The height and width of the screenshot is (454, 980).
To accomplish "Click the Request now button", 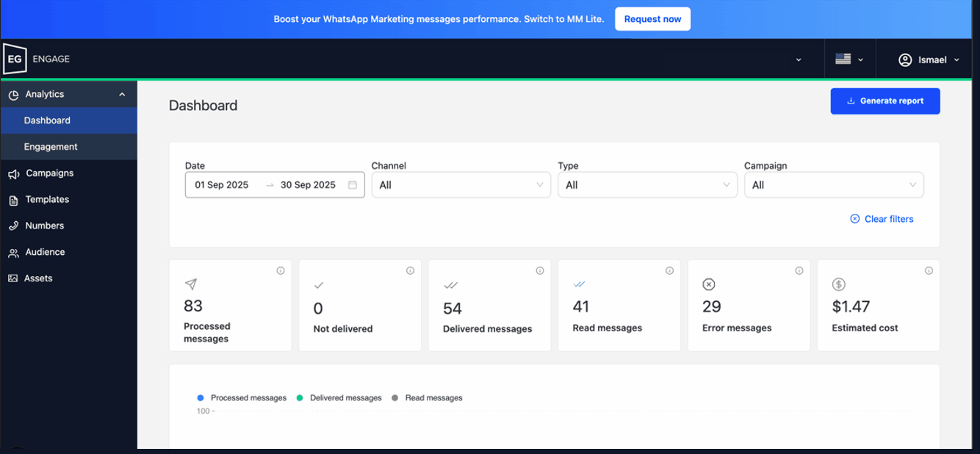I will click(652, 19).
